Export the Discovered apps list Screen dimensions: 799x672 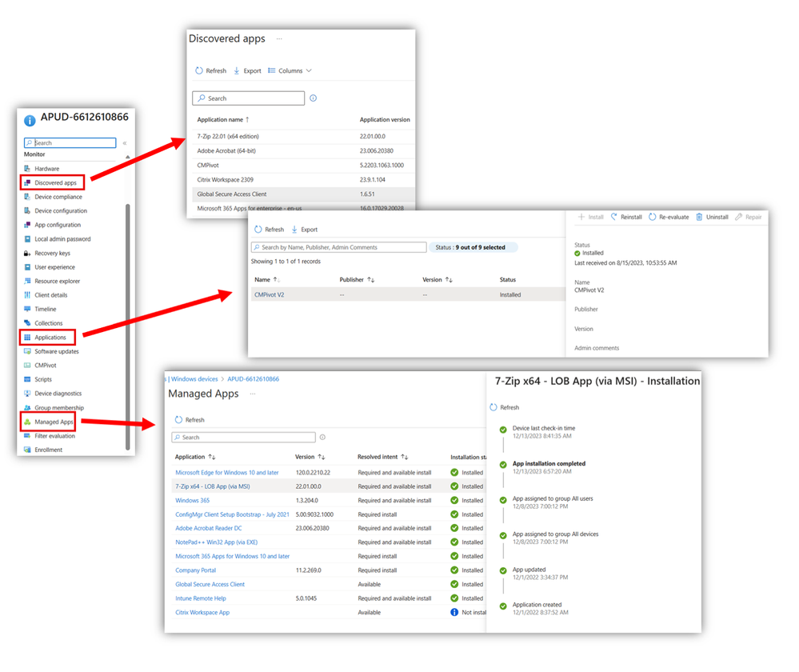click(x=247, y=71)
